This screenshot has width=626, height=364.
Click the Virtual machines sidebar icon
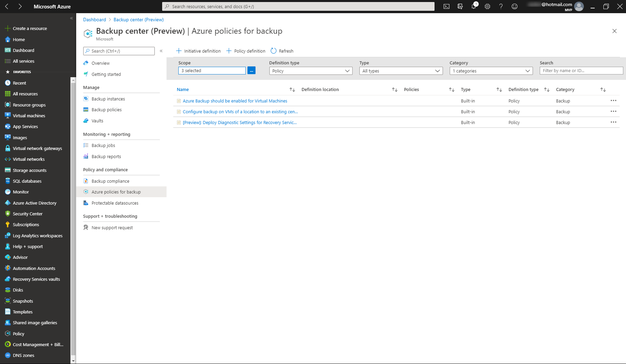[7, 116]
